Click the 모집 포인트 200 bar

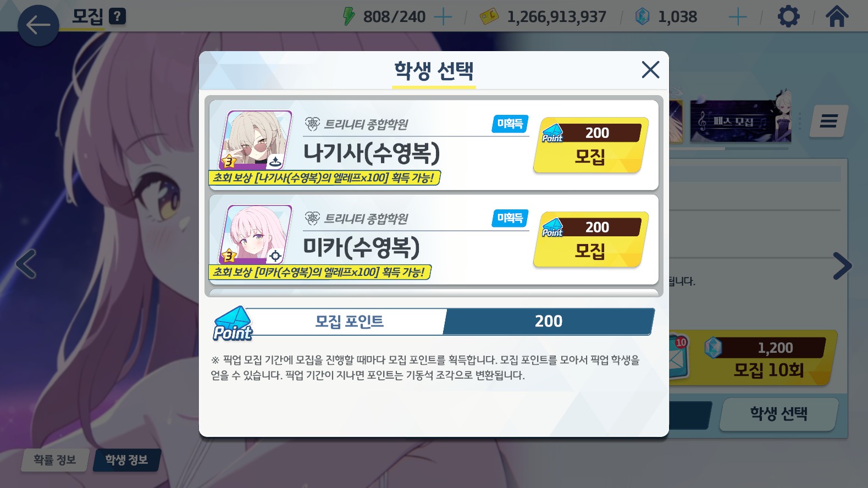[x=434, y=321]
